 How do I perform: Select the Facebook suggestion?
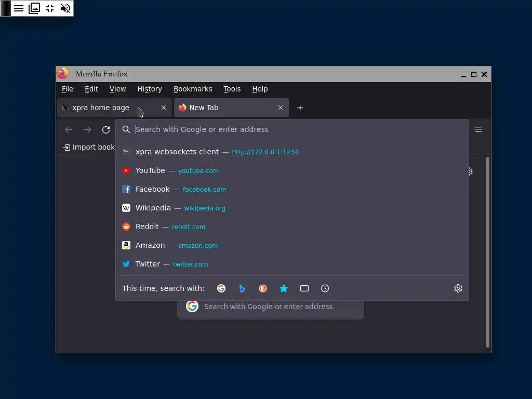[x=292, y=189]
